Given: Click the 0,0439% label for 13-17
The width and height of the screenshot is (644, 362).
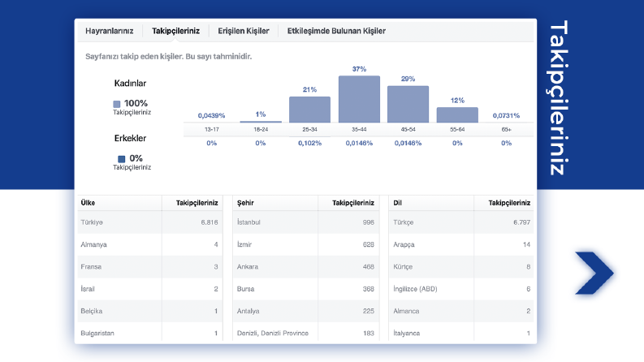Looking at the screenshot, I should (211, 116).
